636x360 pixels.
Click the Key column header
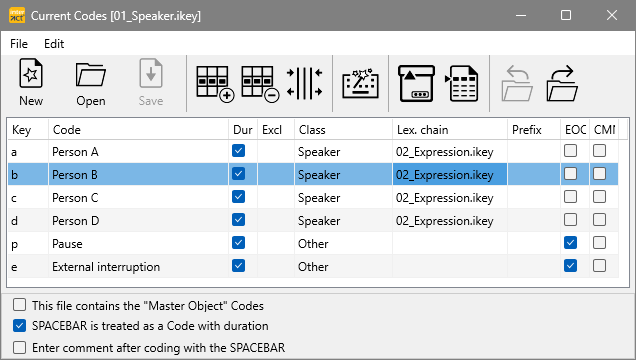click(28, 130)
